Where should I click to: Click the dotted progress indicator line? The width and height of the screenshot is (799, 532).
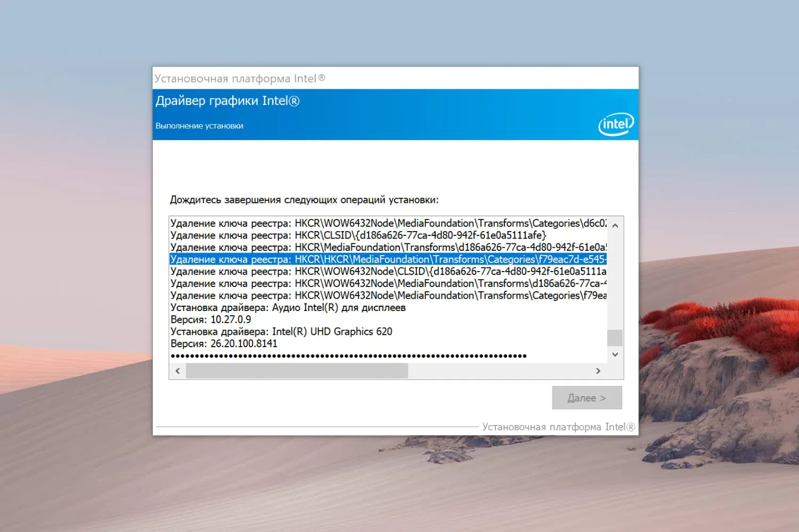348,356
